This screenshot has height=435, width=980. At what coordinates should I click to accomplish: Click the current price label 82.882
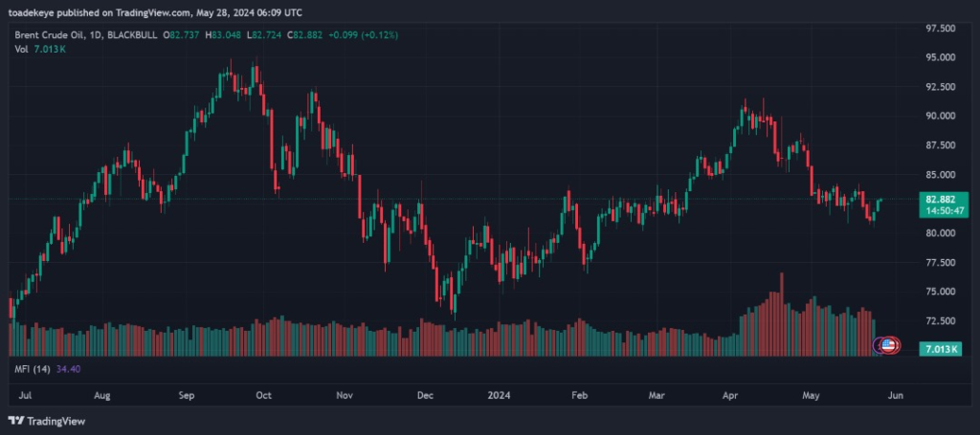(x=940, y=199)
